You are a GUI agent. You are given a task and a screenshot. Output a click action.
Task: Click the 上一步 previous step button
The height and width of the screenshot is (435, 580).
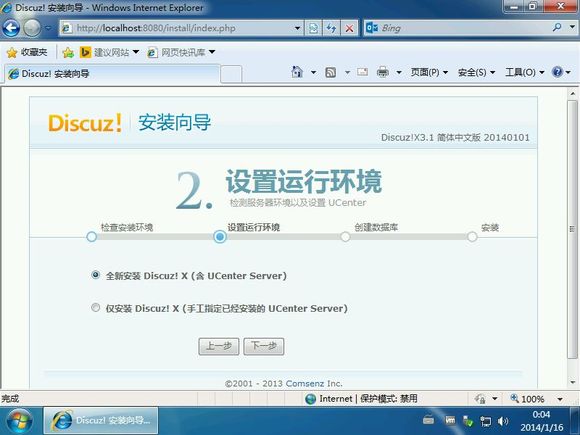219,346
